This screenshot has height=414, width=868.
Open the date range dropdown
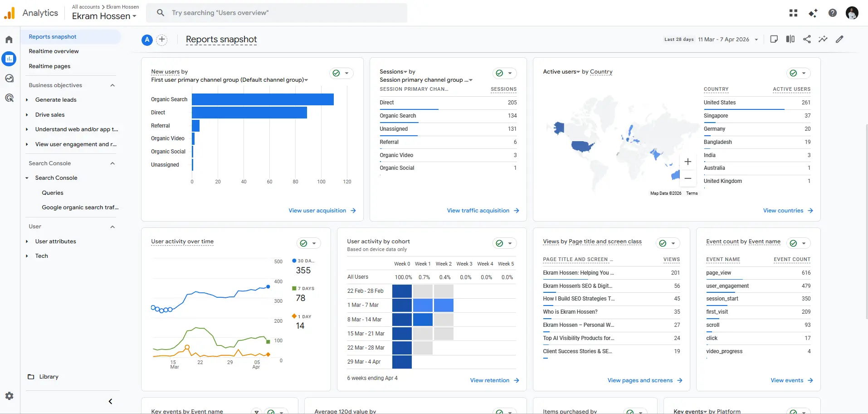(727, 39)
